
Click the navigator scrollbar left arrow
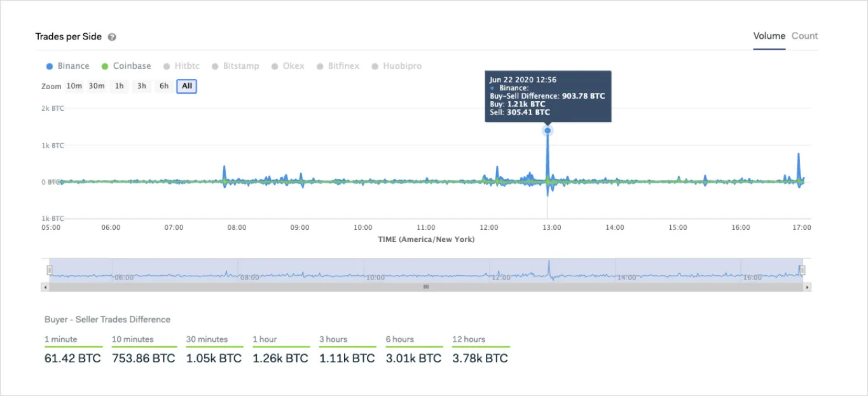tap(45, 287)
